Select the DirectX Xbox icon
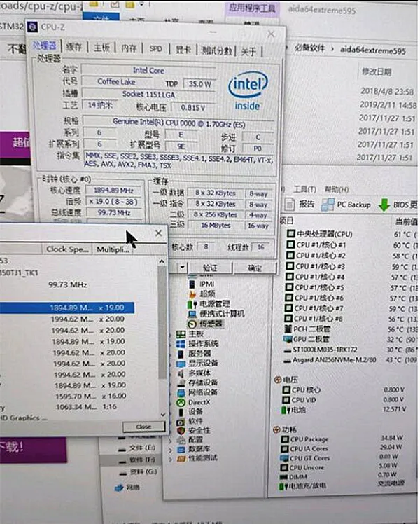This screenshot has height=524, width=420. point(181,402)
